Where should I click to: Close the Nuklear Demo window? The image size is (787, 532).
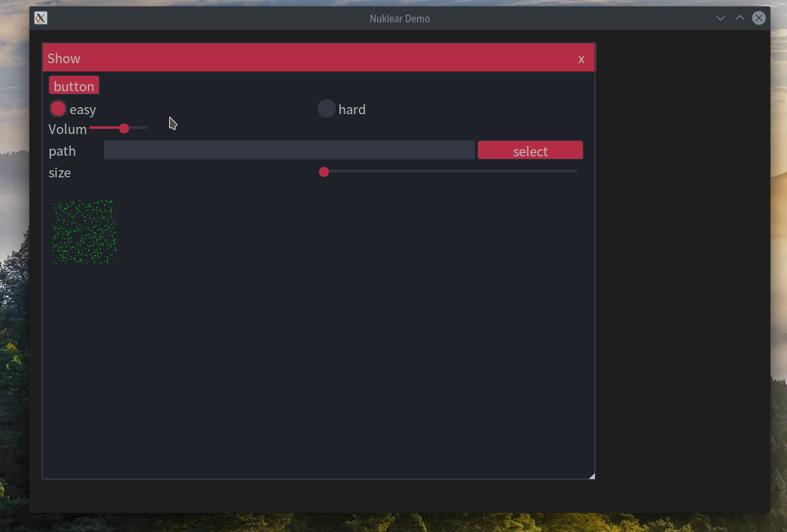(x=759, y=18)
